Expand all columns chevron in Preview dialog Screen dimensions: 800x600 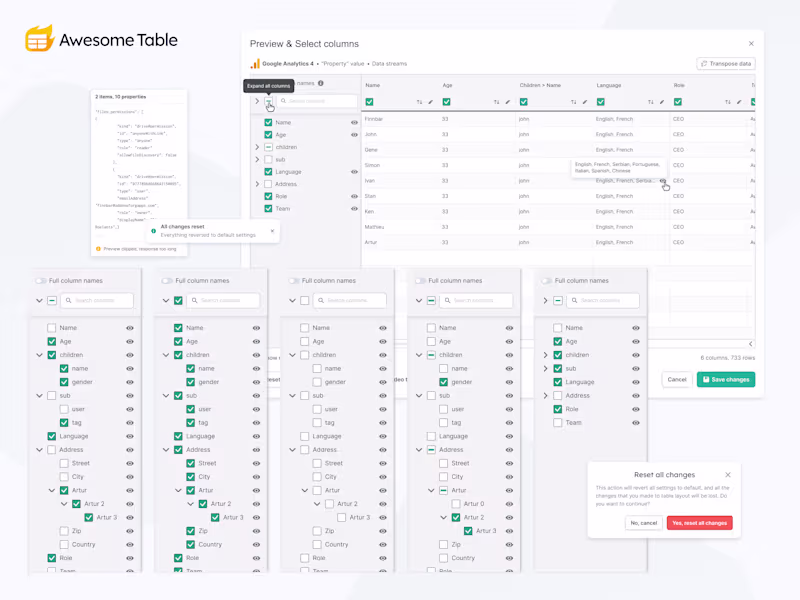pyautogui.click(x=257, y=101)
